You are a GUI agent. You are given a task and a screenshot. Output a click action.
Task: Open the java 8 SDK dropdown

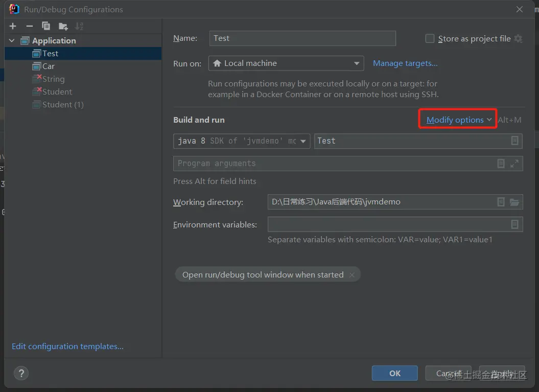pyautogui.click(x=242, y=141)
